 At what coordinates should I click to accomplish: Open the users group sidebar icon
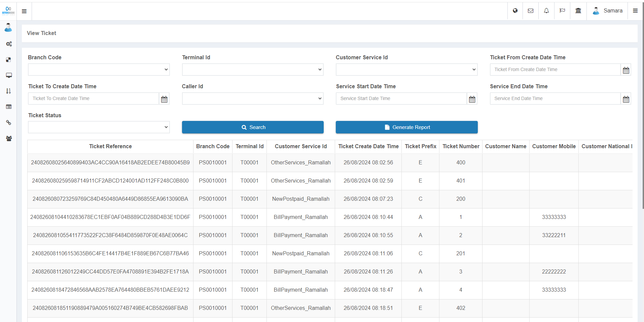click(9, 138)
